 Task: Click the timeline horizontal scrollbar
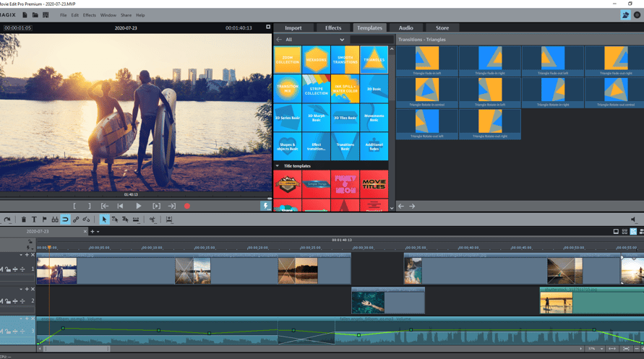coord(77,349)
